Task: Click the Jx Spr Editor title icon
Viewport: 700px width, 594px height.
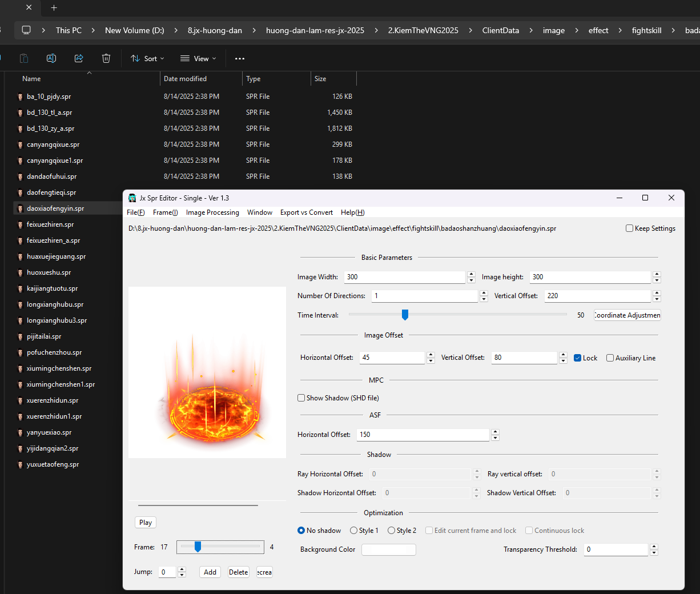Action: 132,198
